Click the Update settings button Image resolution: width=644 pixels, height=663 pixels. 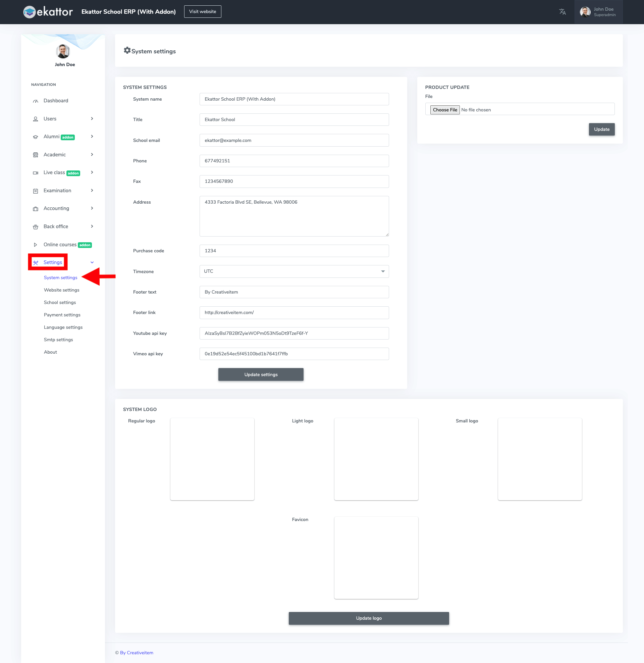coord(260,374)
